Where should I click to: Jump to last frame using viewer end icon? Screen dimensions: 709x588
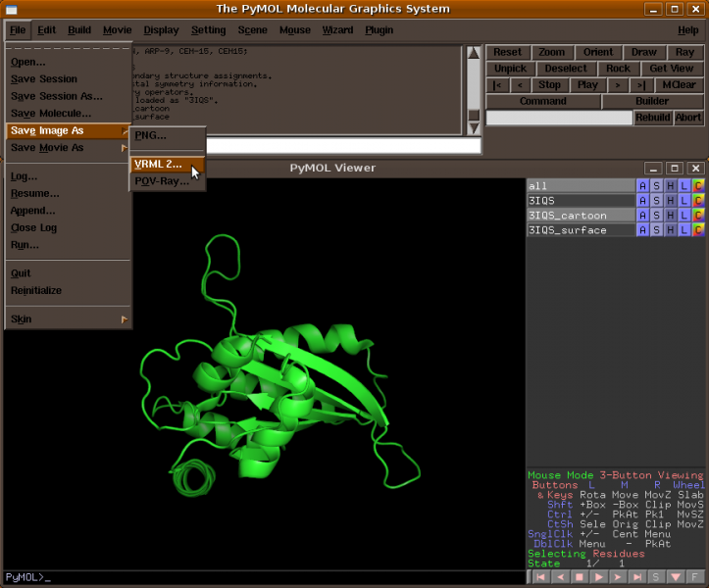pos(637,577)
